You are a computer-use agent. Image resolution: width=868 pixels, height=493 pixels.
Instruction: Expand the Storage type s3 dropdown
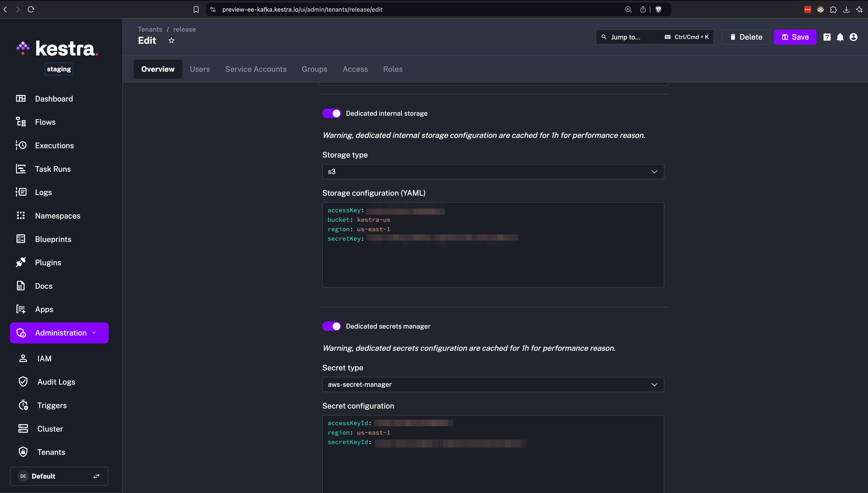click(493, 172)
